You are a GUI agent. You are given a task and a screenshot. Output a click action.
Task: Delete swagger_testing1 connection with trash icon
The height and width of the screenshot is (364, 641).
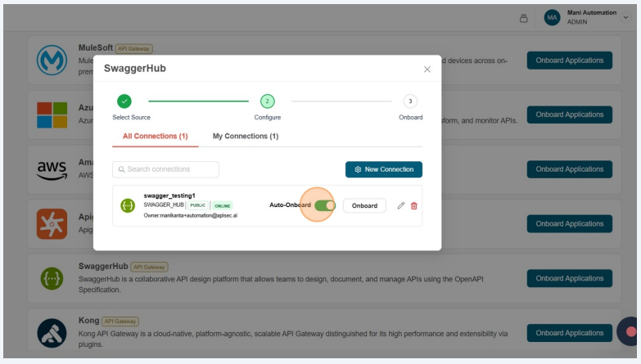413,205
